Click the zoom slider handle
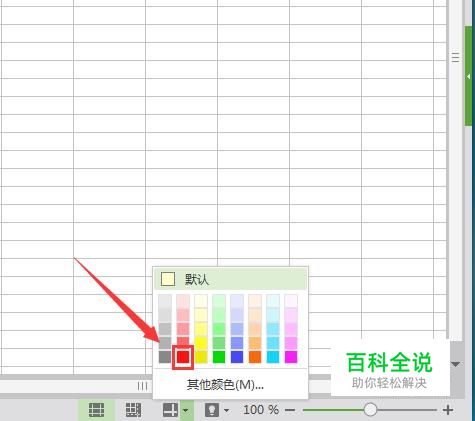Viewport: 475px width, 421px height. (370, 410)
